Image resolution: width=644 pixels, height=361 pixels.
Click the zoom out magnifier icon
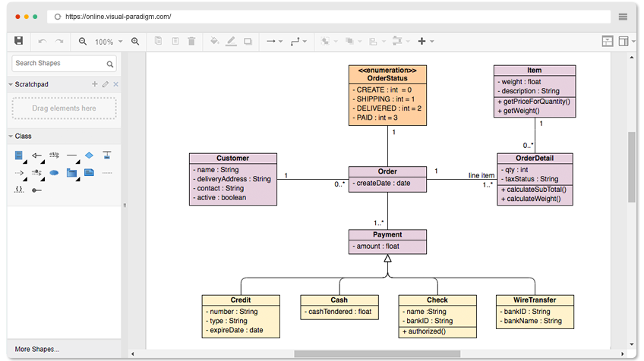pyautogui.click(x=83, y=41)
